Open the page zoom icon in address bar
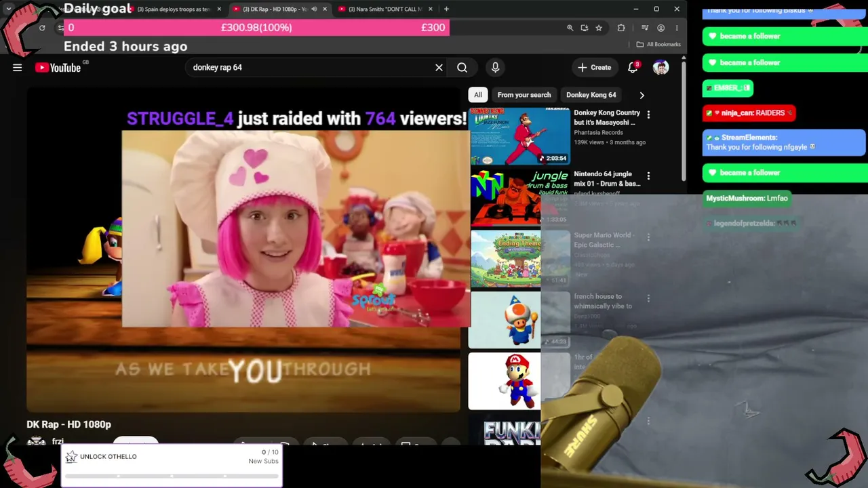The image size is (868, 488). (570, 28)
